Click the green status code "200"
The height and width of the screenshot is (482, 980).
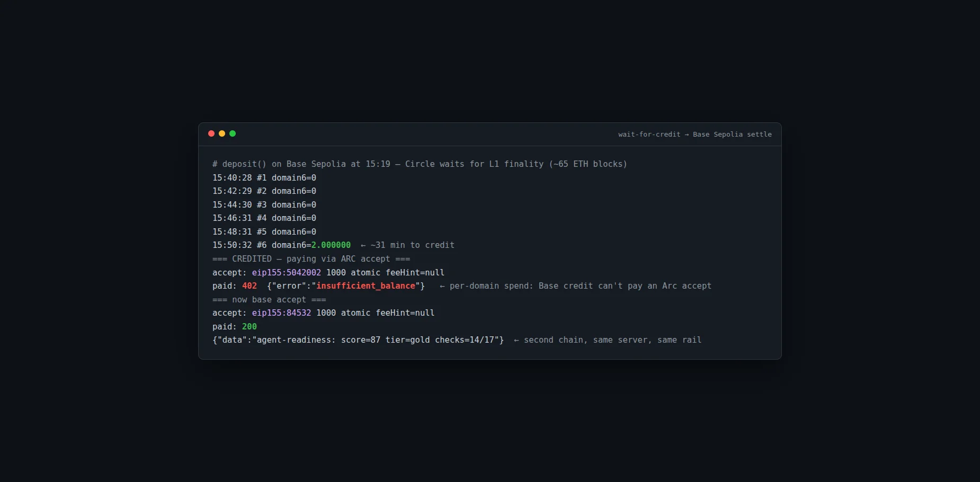[250, 327]
